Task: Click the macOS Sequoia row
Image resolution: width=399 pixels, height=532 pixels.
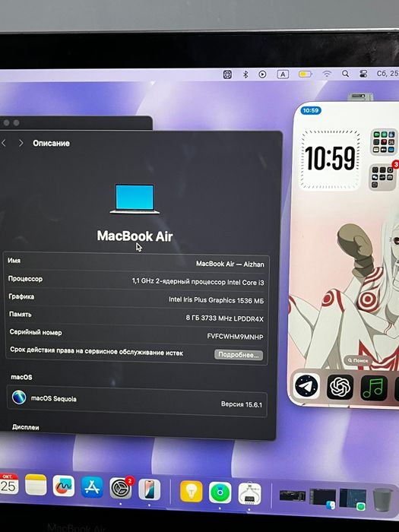Action: pos(137,400)
